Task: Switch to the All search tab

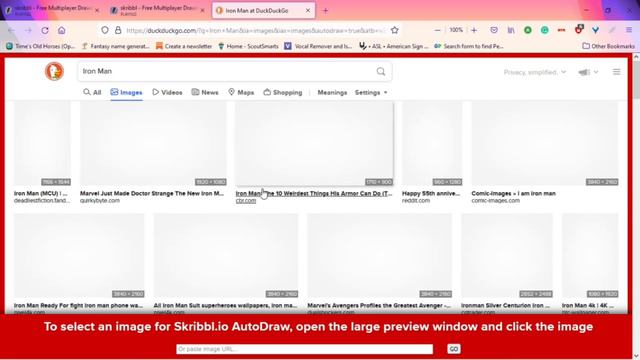Action: click(92, 93)
